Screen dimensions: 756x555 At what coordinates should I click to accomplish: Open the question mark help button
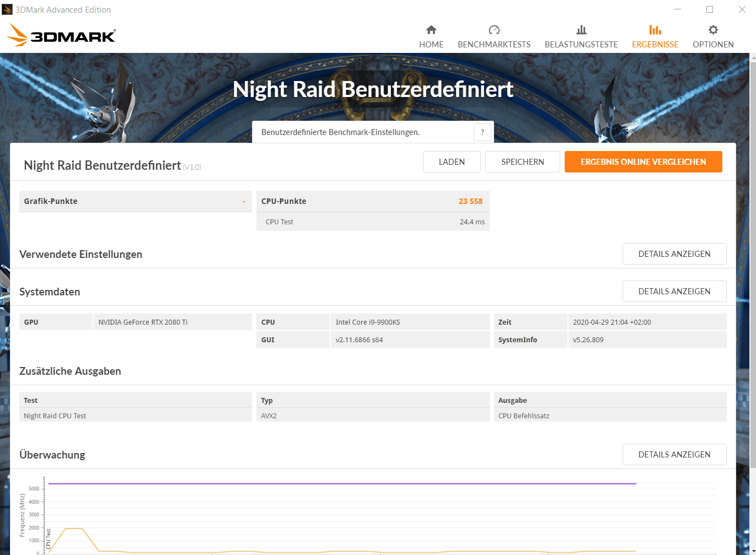pos(482,132)
